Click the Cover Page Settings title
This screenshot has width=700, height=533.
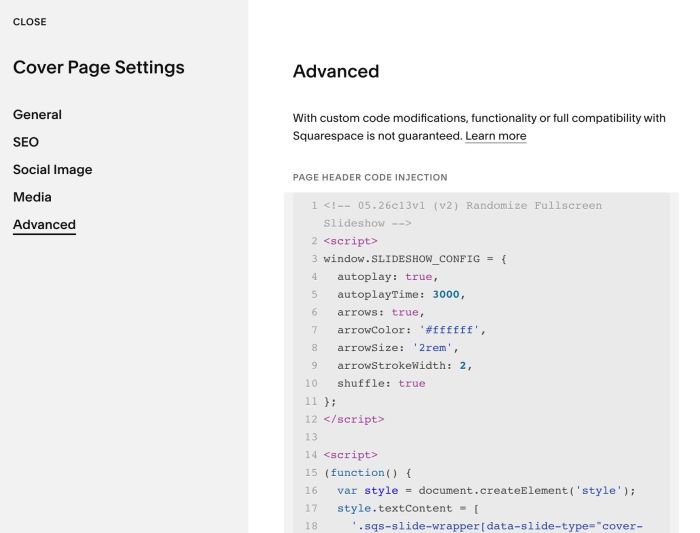pos(99,67)
